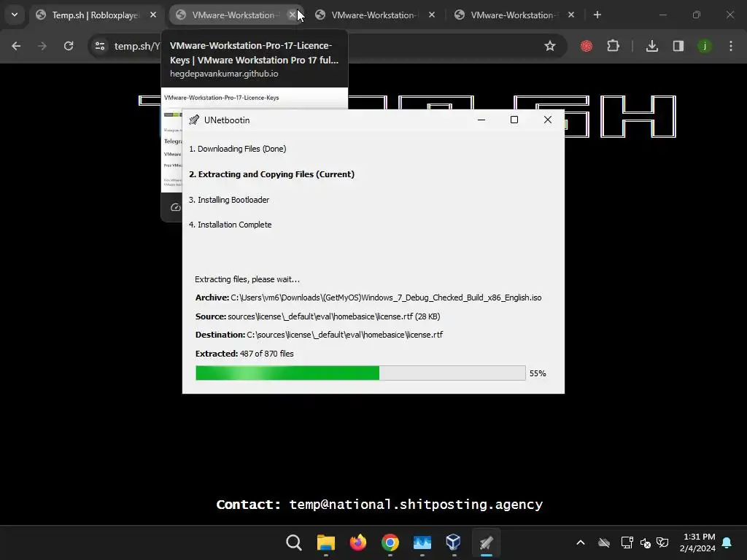Click the cloud sync tray icon
This screenshot has height=560, width=747.
(x=604, y=542)
